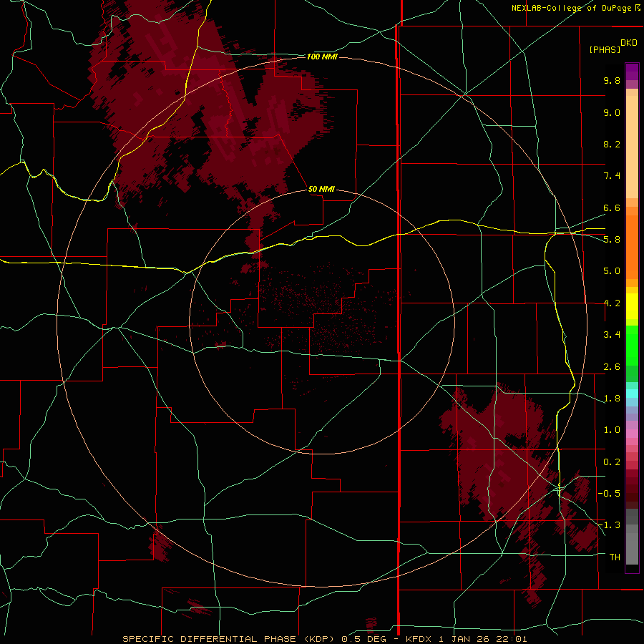
Task: Click the KFDX radar site identifier
Action: coord(417,639)
